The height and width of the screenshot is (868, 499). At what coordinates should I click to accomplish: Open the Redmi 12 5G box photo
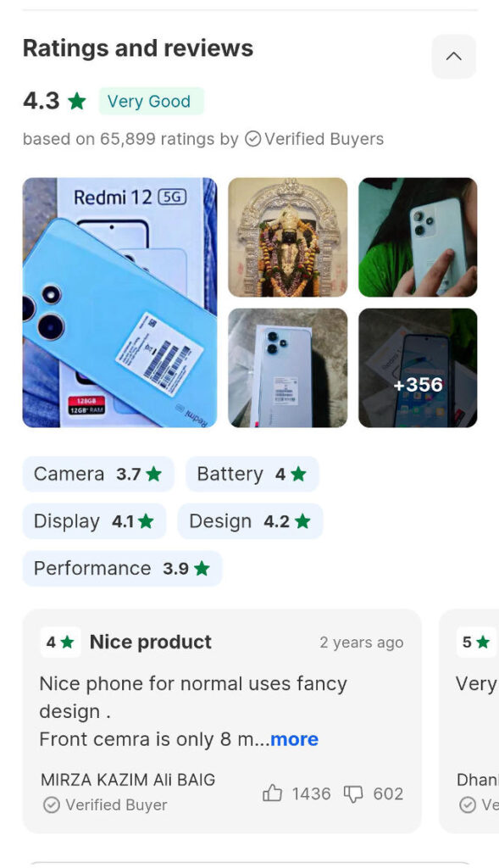click(x=119, y=303)
